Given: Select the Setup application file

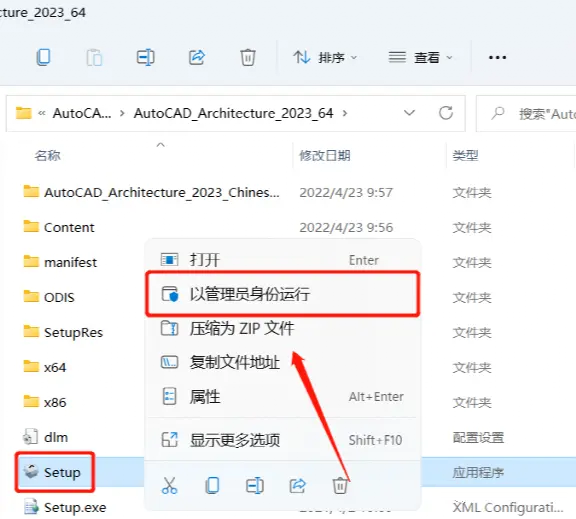Looking at the screenshot, I should pyautogui.click(x=62, y=473).
